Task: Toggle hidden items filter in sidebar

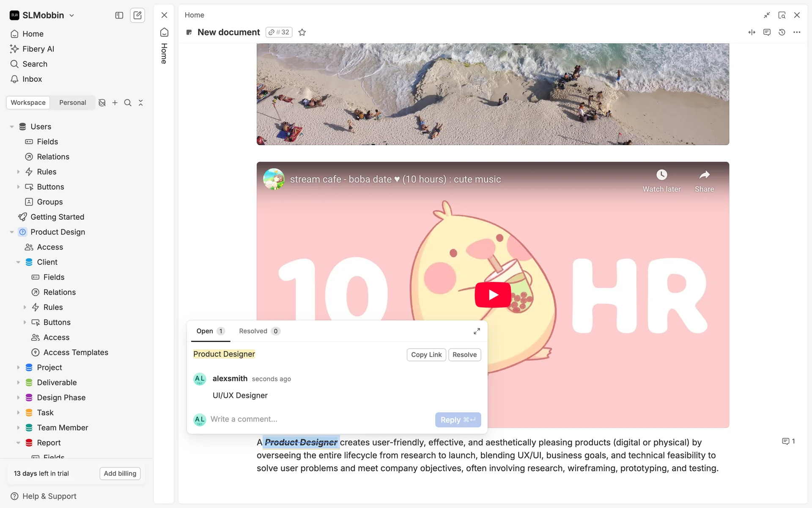Action: [x=102, y=103]
